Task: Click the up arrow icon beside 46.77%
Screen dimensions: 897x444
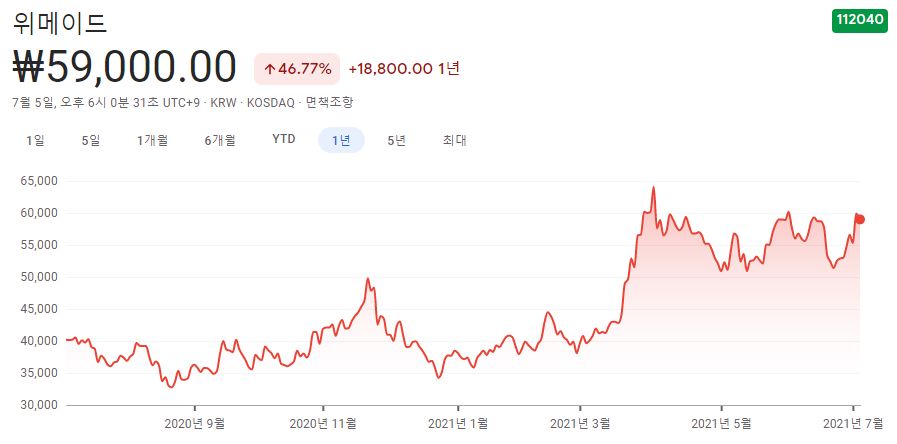Action: point(269,70)
